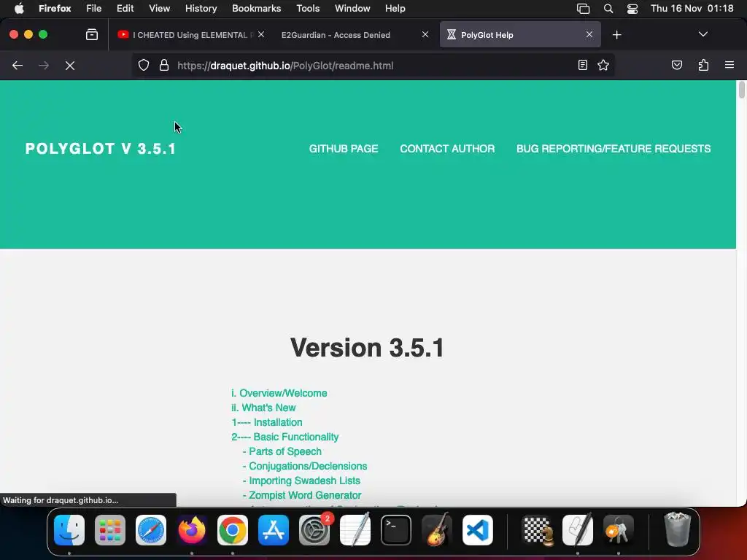Jump to Parts of Speech section
Image resolution: width=747 pixels, height=560 pixels.
coord(285,451)
